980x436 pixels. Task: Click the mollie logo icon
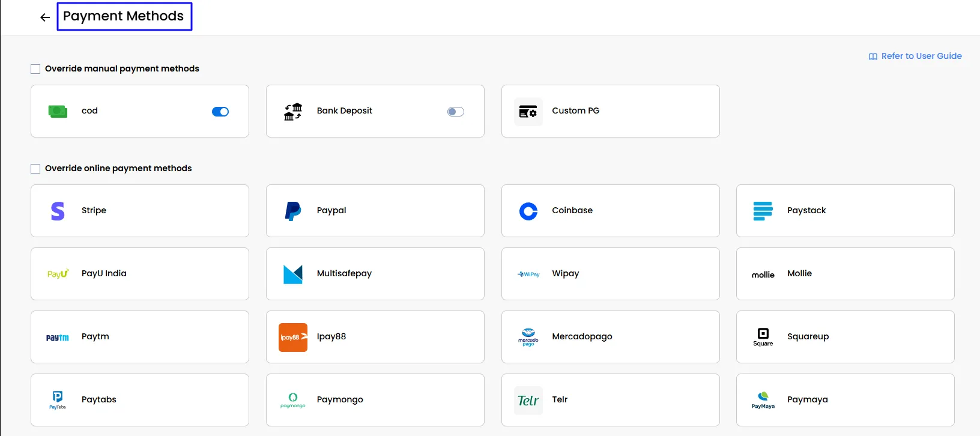[763, 275]
